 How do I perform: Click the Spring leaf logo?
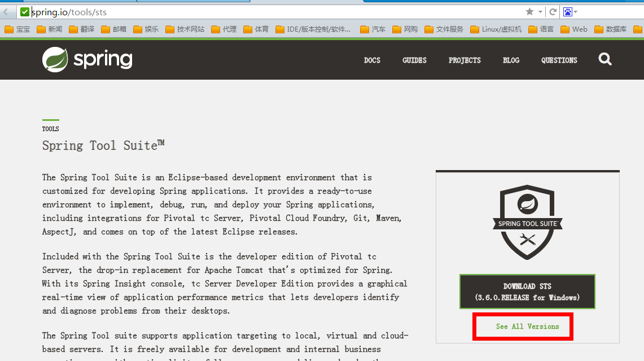click(55, 60)
